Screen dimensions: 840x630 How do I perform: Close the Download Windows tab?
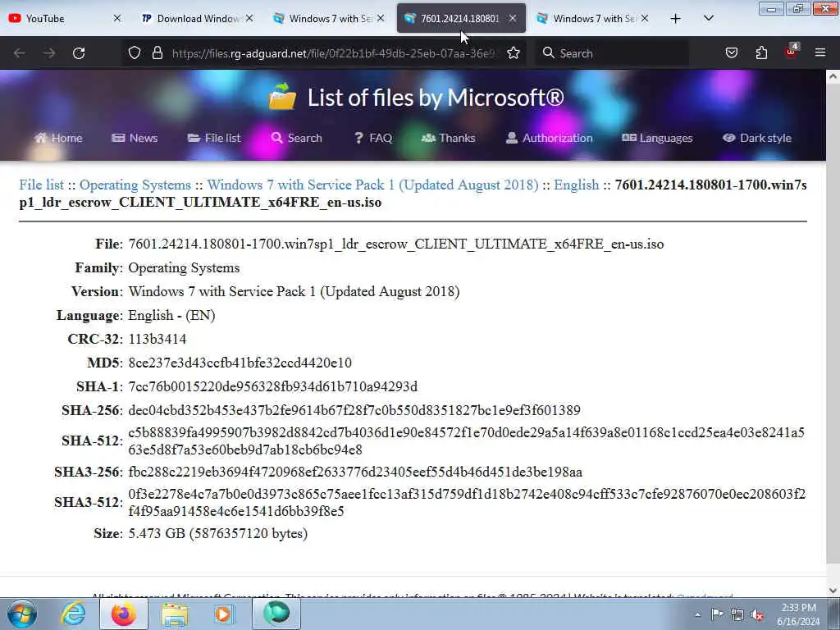(x=249, y=19)
